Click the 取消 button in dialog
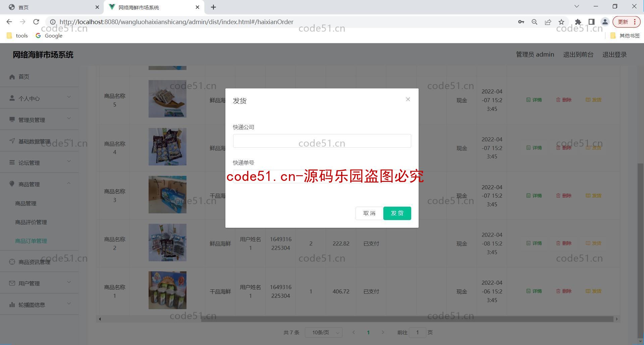Screen dimensions: 644x345 369,213
